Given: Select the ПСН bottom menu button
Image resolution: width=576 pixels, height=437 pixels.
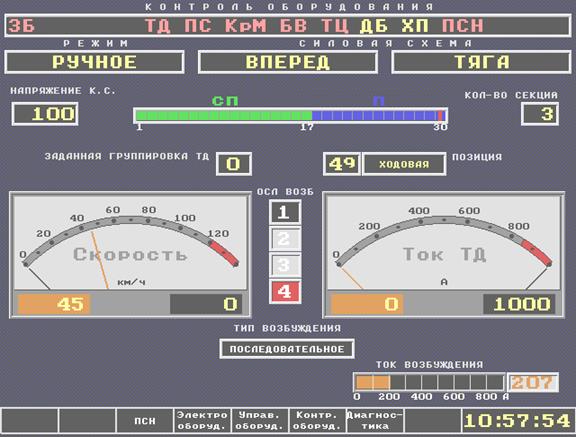Looking at the screenshot, I should pos(145,421).
